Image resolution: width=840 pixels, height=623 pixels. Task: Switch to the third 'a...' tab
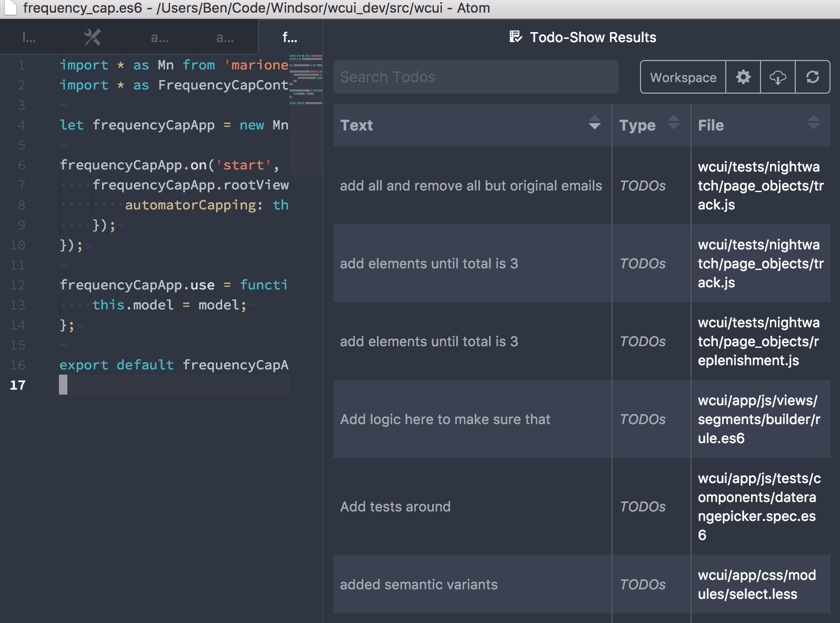tap(225, 37)
